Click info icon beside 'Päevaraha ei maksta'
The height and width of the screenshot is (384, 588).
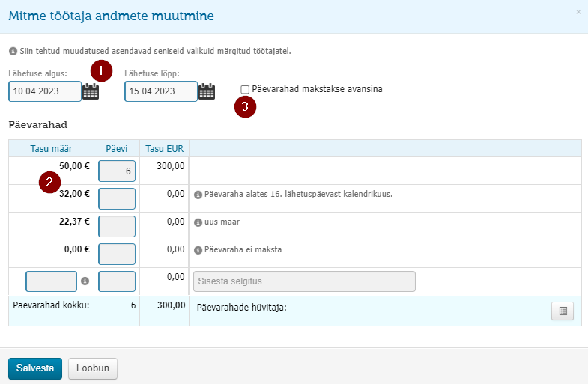[198, 250]
